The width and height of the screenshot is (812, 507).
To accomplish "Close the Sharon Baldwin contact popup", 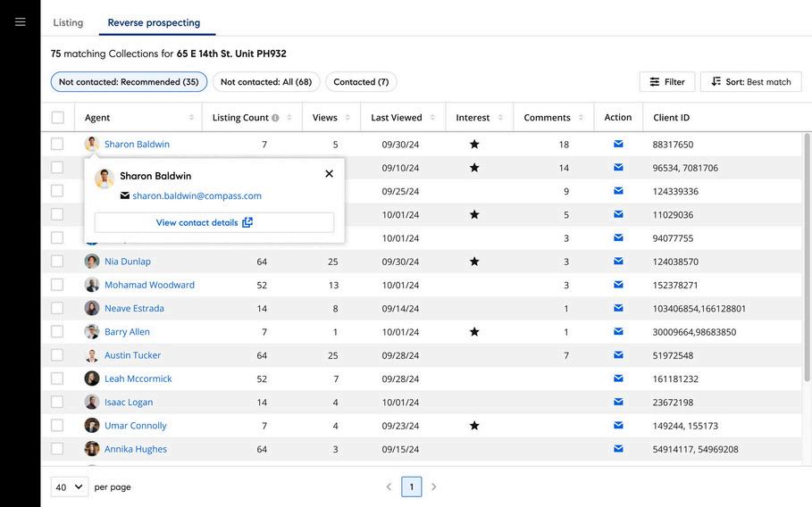I will 329,174.
